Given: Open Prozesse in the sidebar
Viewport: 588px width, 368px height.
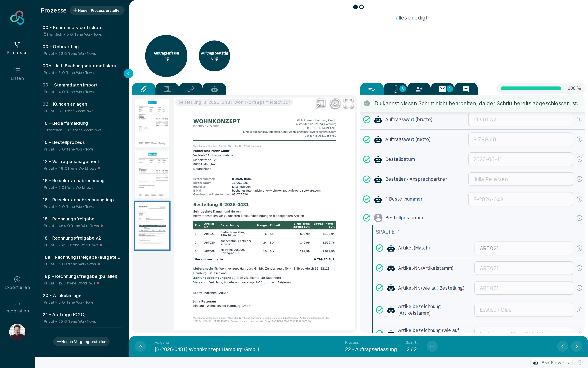Looking at the screenshot, I should (x=17, y=48).
